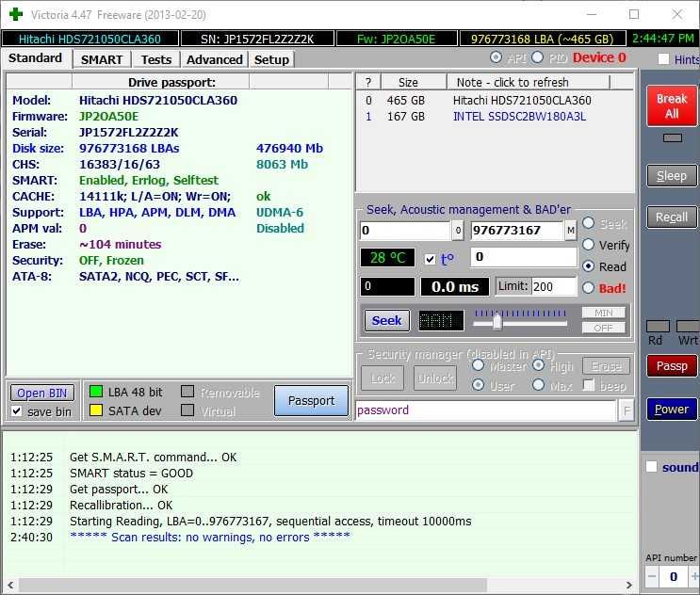Click the horizontal log scrollbar thumb

click(x=252, y=585)
